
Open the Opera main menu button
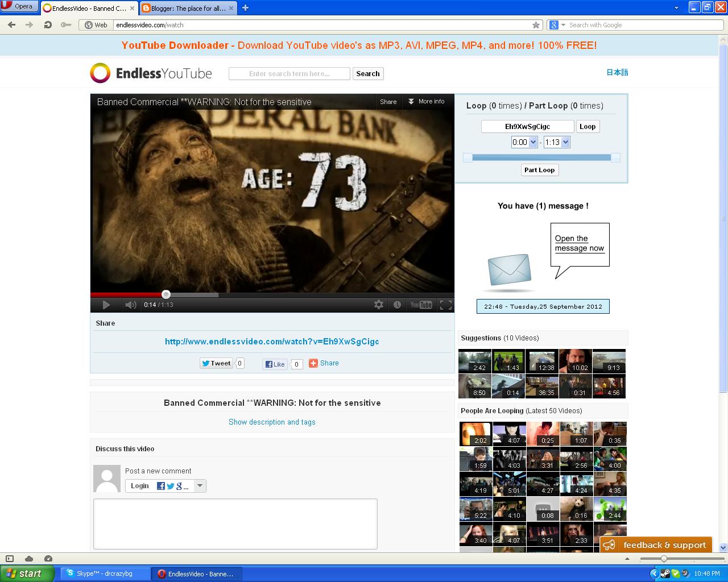click(19, 7)
